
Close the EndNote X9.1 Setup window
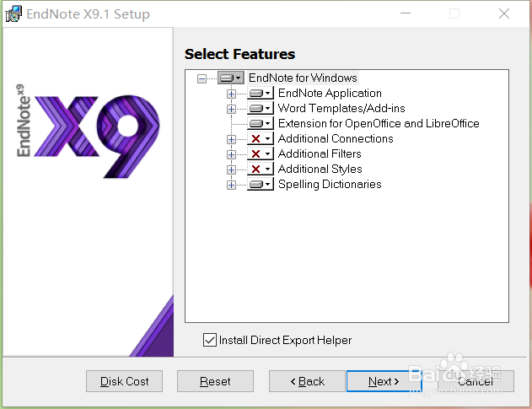click(x=504, y=13)
